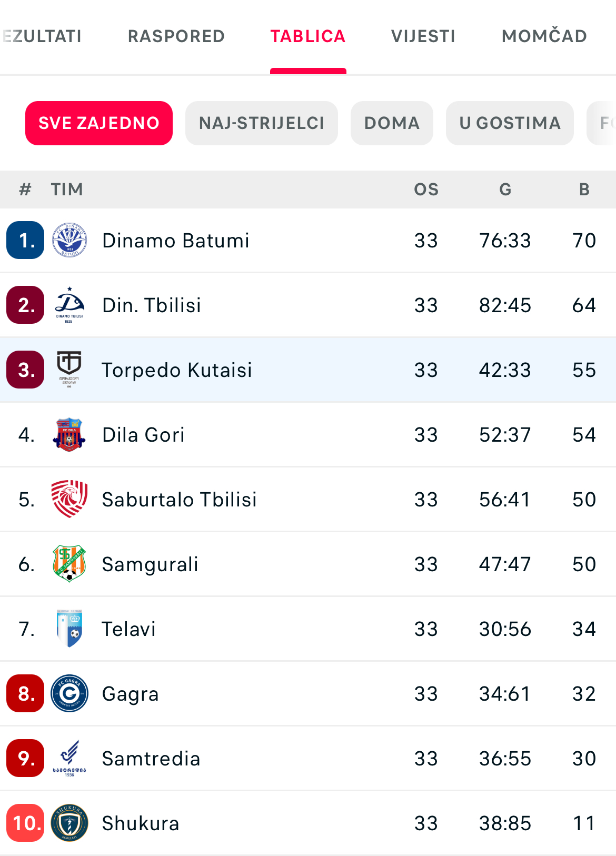Select the Shukura club crest

(69, 823)
